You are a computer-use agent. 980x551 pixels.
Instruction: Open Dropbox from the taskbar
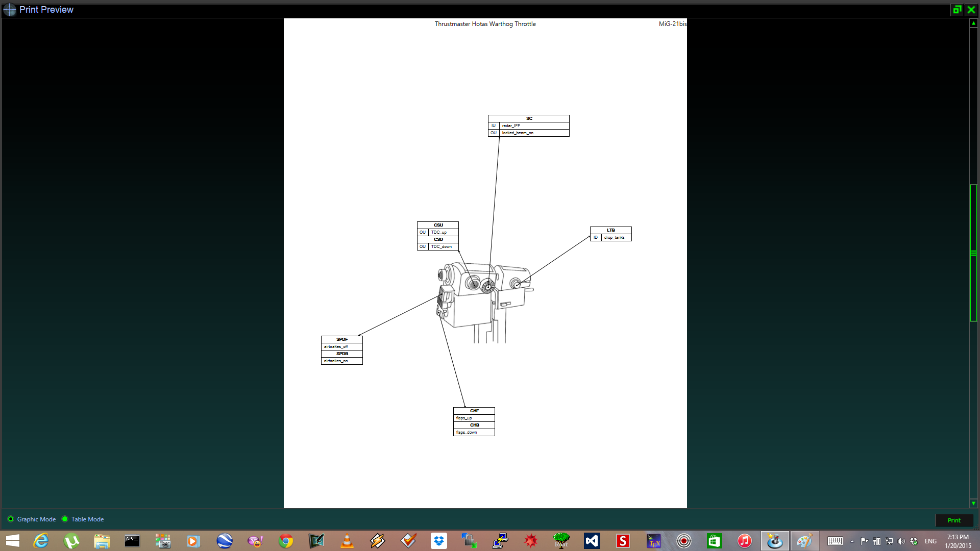click(x=439, y=541)
